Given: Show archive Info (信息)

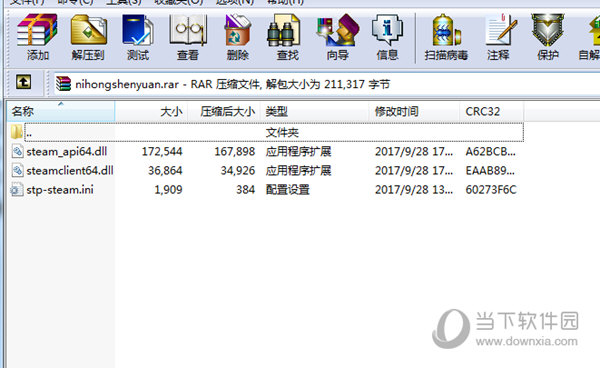Looking at the screenshot, I should point(387,37).
